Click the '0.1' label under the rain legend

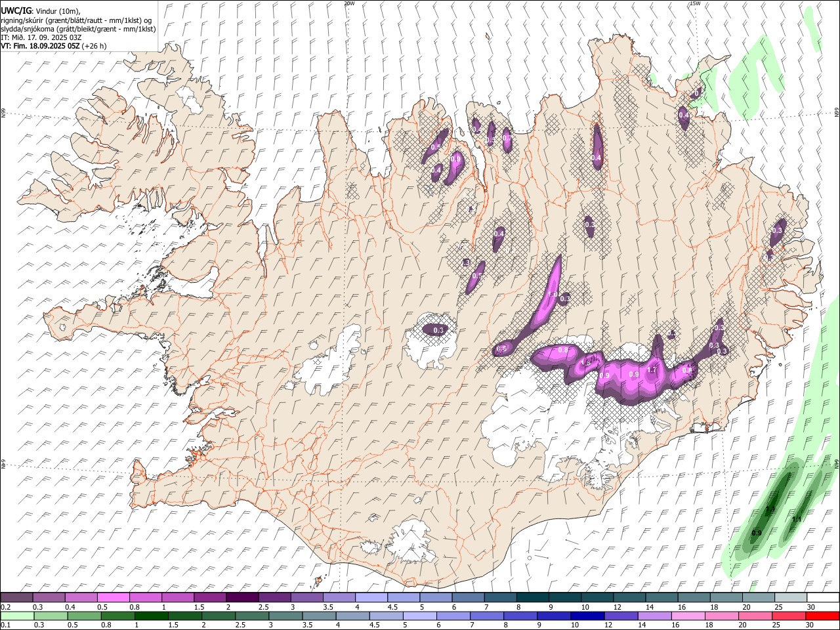click(5, 625)
